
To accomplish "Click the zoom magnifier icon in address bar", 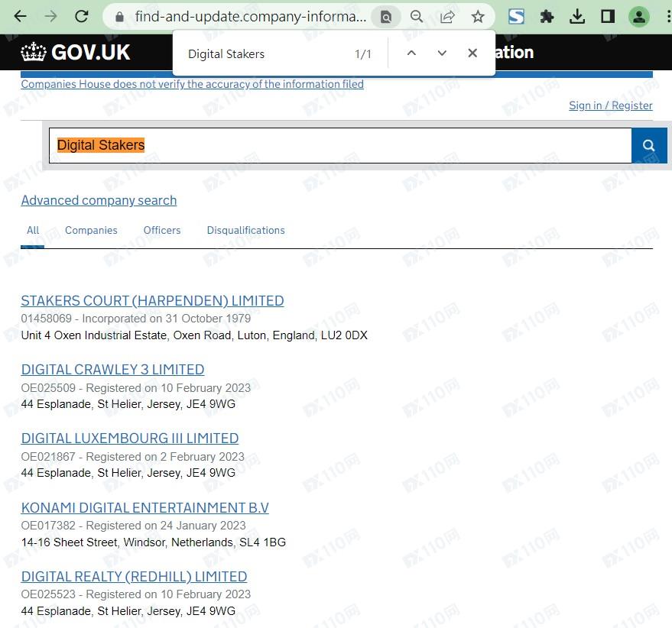I will click(417, 17).
